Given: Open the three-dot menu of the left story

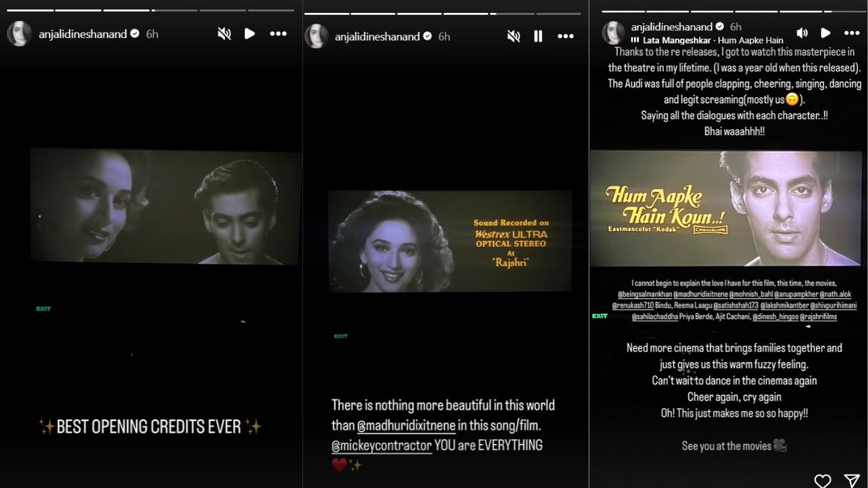Looking at the screenshot, I should (278, 34).
